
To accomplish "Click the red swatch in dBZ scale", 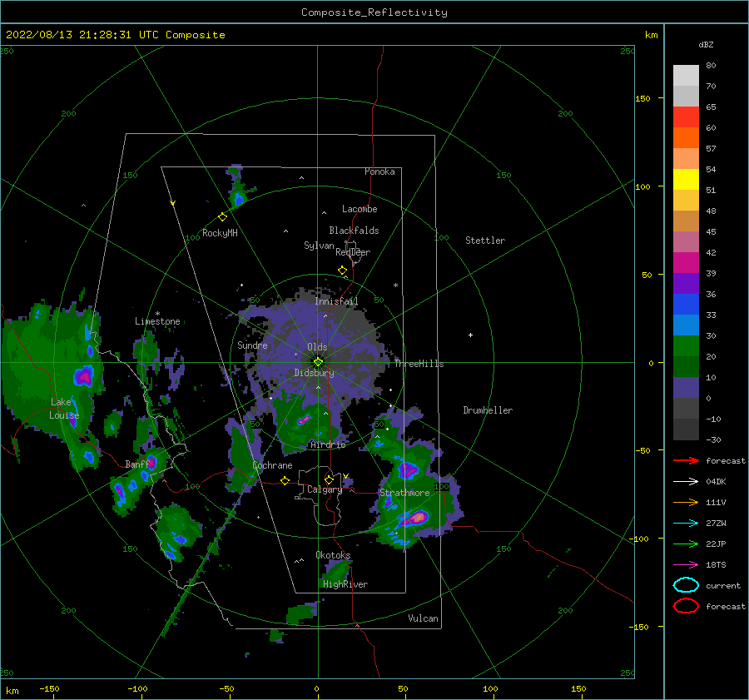I will [686, 117].
